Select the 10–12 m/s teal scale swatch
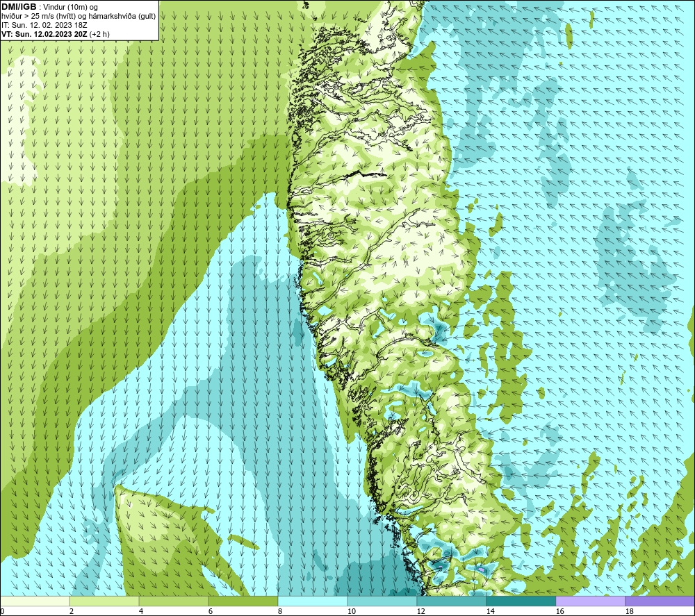 382,601
